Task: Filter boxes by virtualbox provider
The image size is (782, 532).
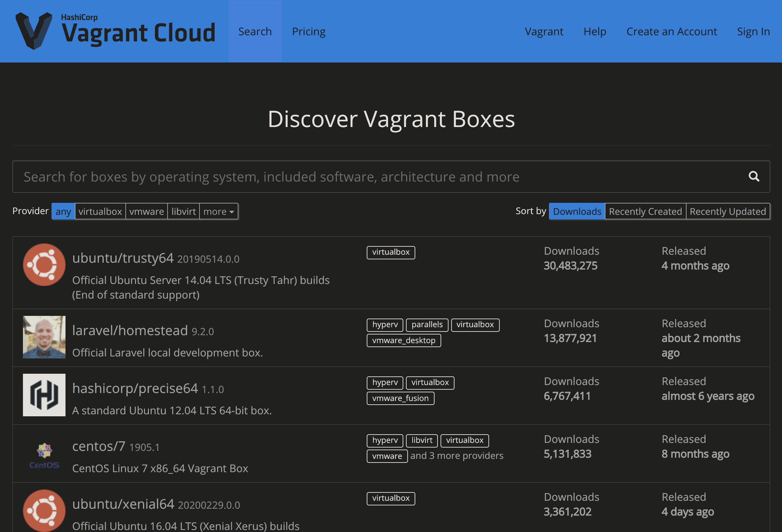Action: [100, 211]
